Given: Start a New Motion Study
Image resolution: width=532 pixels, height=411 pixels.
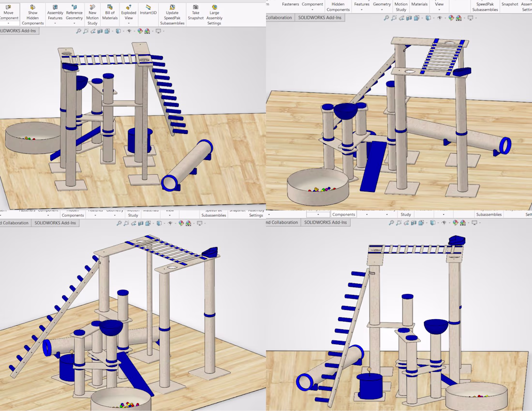Looking at the screenshot, I should tap(92, 15).
